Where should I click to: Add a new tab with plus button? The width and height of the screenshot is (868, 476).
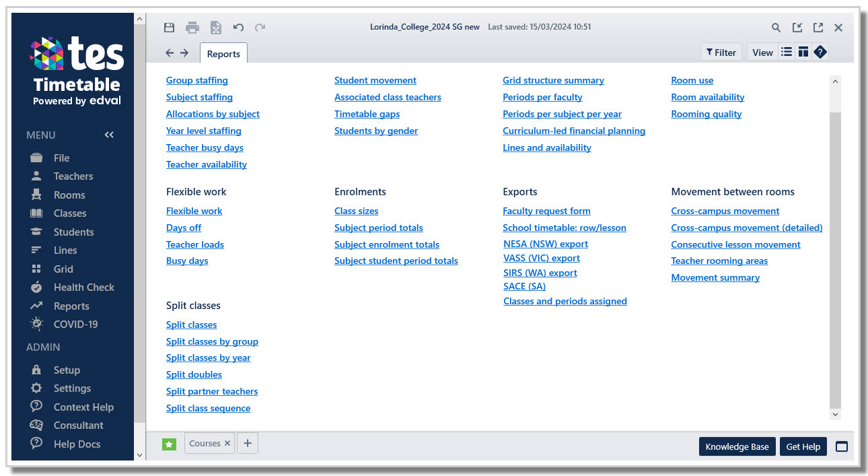[x=248, y=443]
